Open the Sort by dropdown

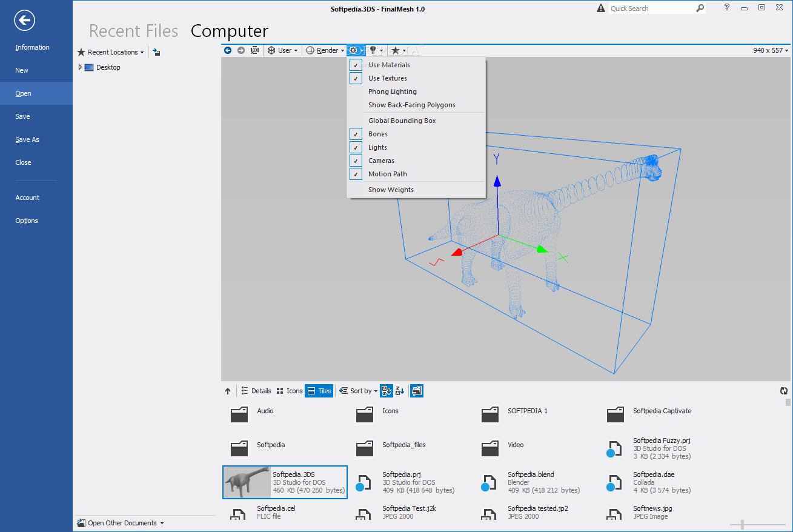[x=359, y=391]
